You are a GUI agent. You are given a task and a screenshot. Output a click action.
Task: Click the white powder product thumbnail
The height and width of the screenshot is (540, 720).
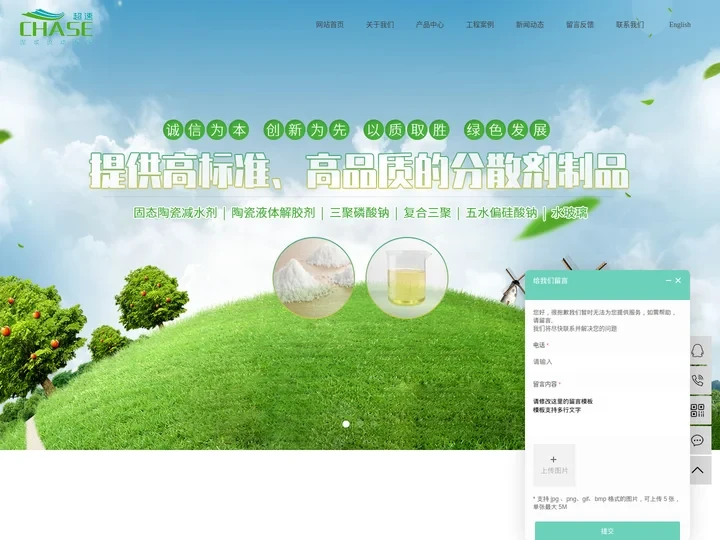pos(314,277)
